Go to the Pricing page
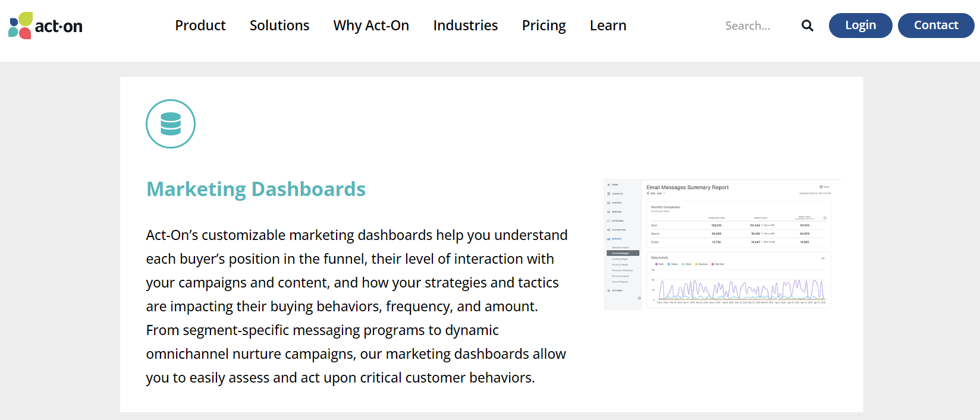 (x=544, y=26)
